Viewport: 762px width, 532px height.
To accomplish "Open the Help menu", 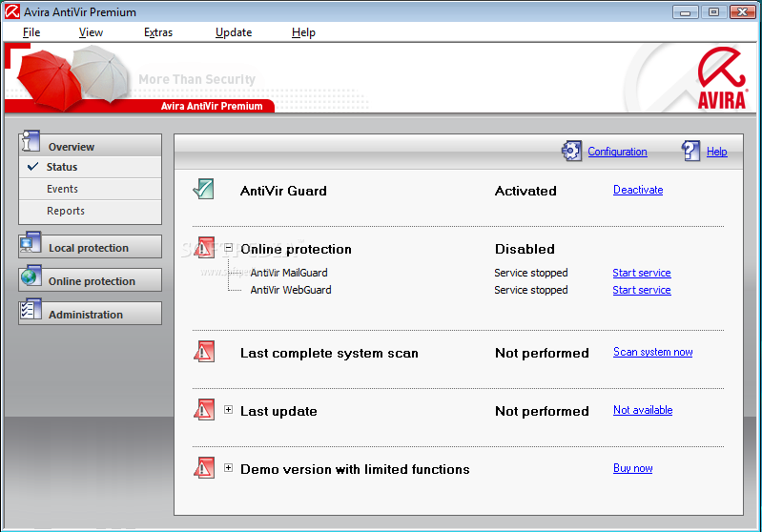I will pos(303,32).
